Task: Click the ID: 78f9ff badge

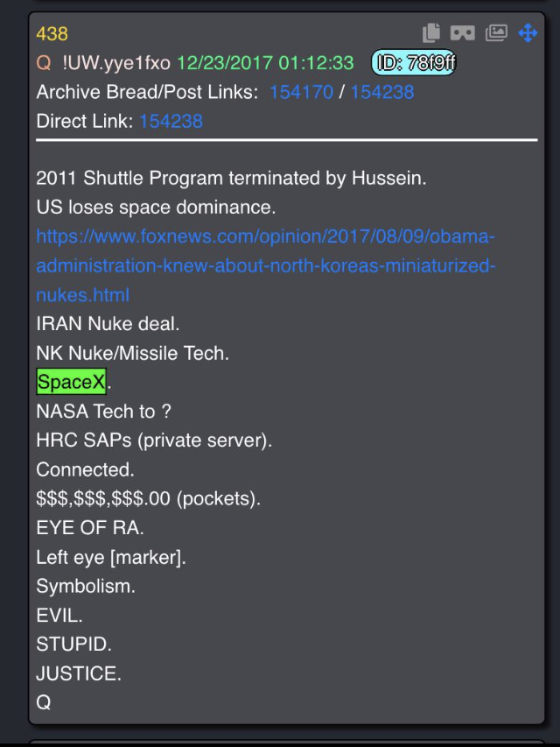Action: coord(414,62)
